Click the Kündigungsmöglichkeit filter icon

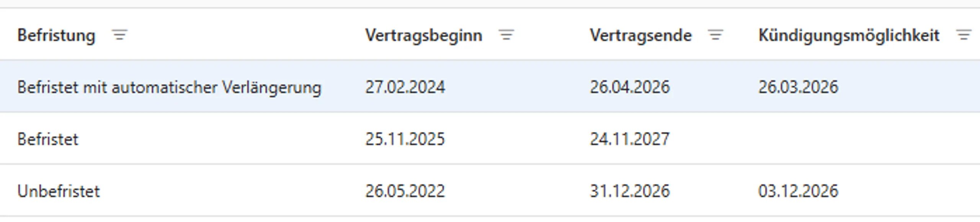963,35
